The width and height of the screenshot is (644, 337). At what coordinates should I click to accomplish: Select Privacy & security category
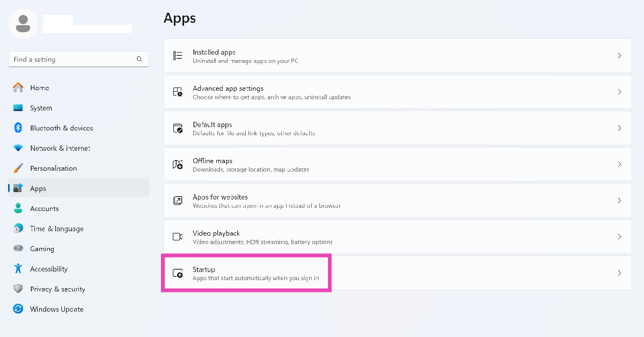point(78,289)
